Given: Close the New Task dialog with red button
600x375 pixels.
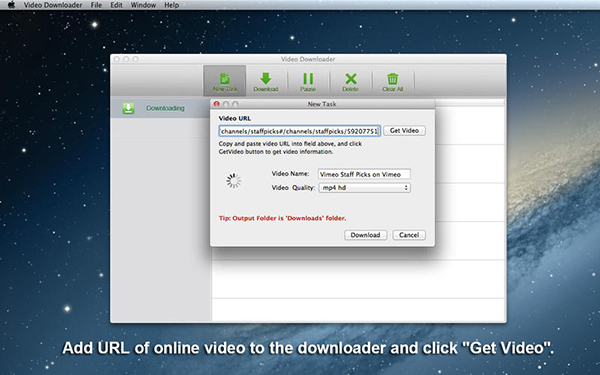Looking at the screenshot, I should (217, 104).
